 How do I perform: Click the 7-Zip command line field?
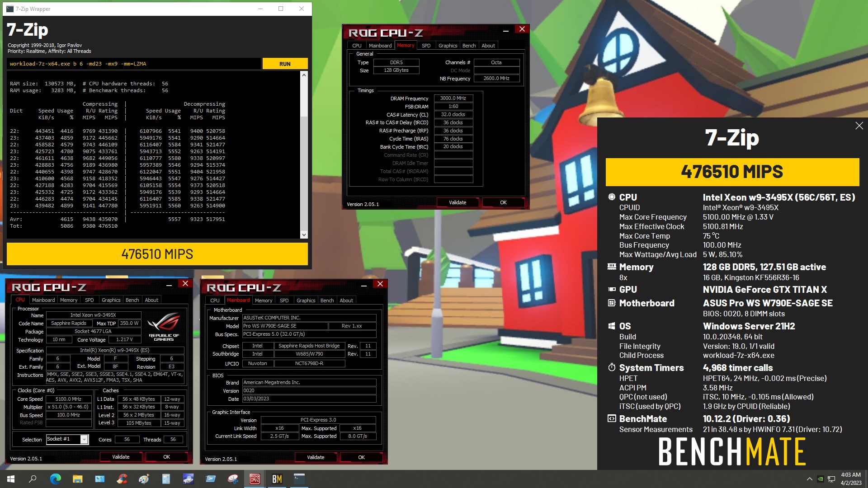point(134,64)
